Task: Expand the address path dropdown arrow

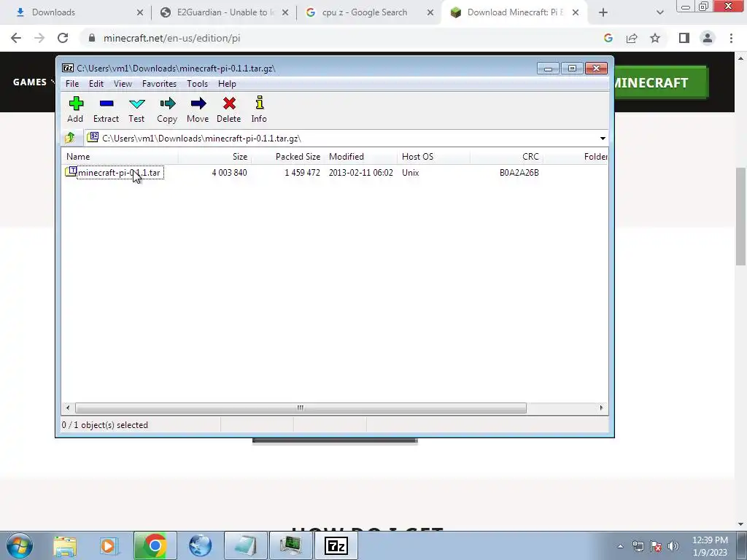Action: 603,139
